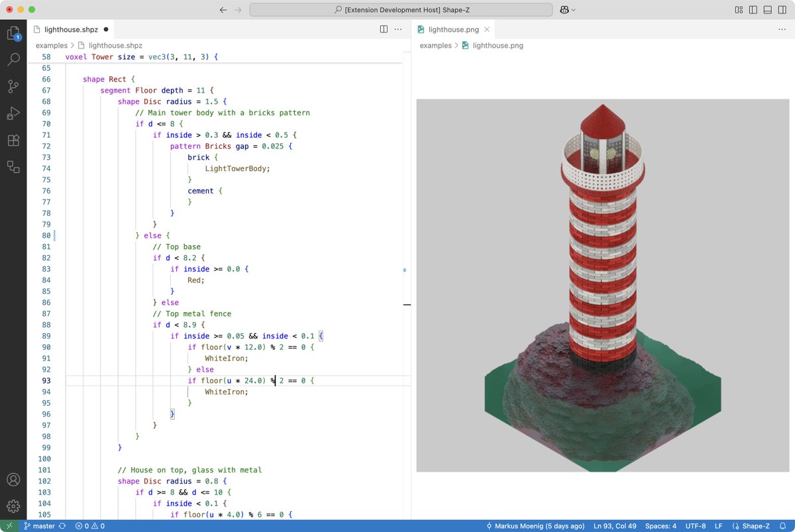Go back in navigation history
Viewport: 795px width, 532px height.
coord(223,10)
